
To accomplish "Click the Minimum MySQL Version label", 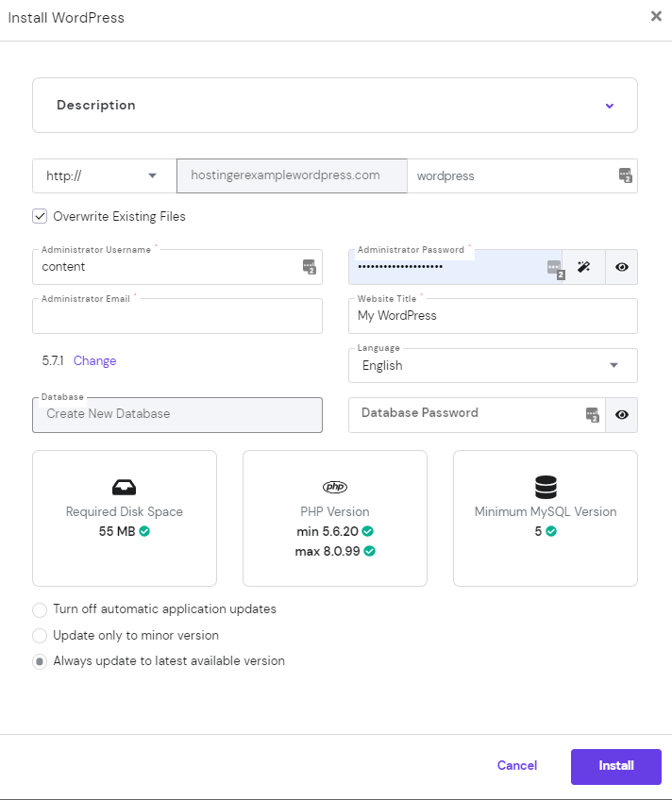I will [546, 511].
